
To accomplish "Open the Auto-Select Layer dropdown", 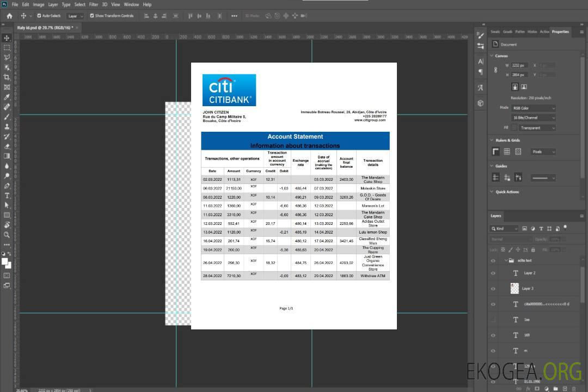I will coord(75,16).
